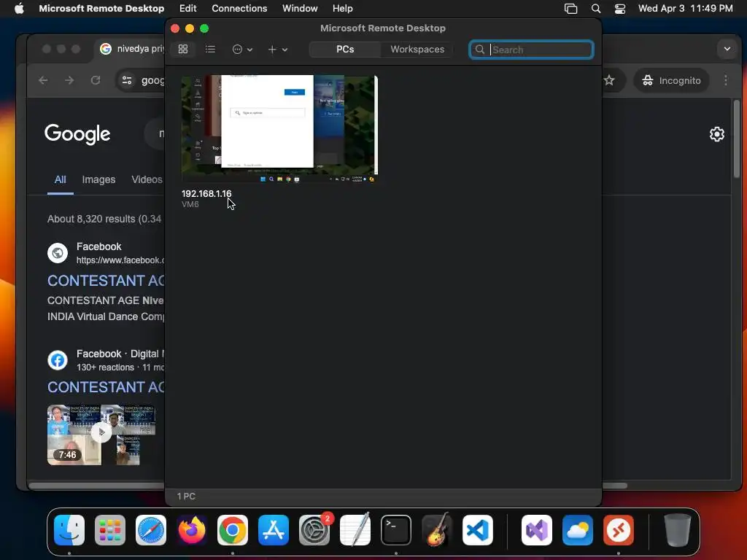Open the Help menu

pyautogui.click(x=343, y=8)
